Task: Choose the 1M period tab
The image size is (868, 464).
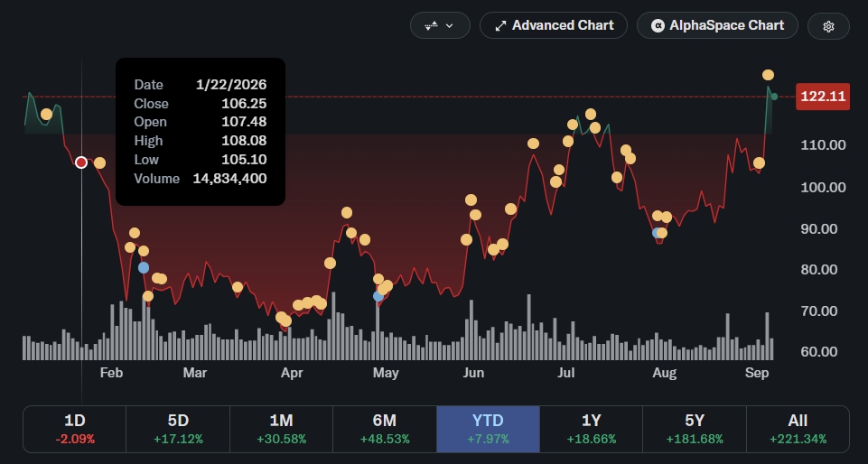Action: pos(281,429)
